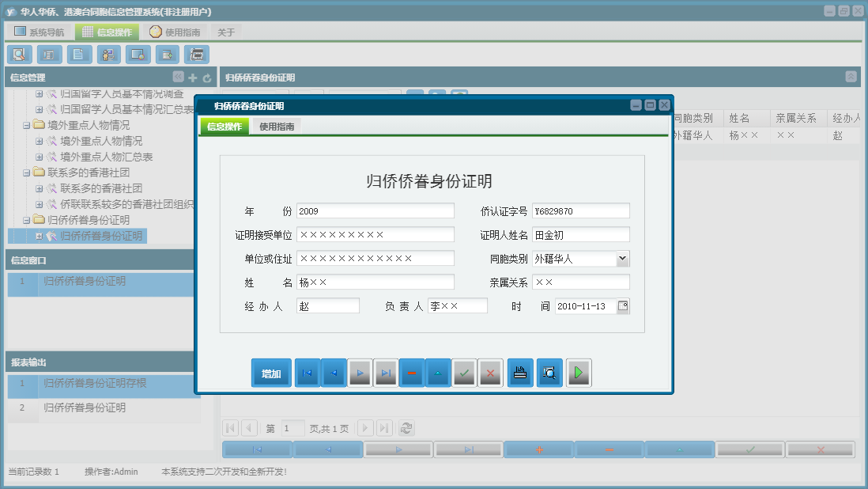Viewport: 868px width, 489px height.
Task: Click the teal up-triangle edit button in dialog
Action: (438, 373)
